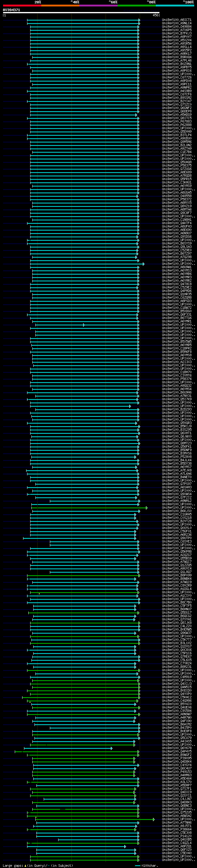The width and height of the screenshot is (197, 868).
Task: Select the UniRef100_Q55BS9 label
Action: click(177, 558)
